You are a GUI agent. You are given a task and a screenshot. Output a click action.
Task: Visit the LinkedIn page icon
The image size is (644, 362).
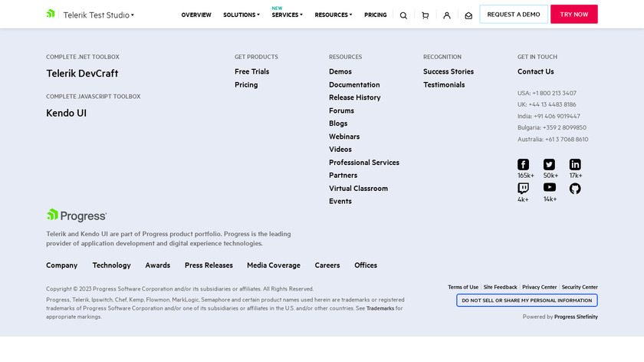coord(575,164)
